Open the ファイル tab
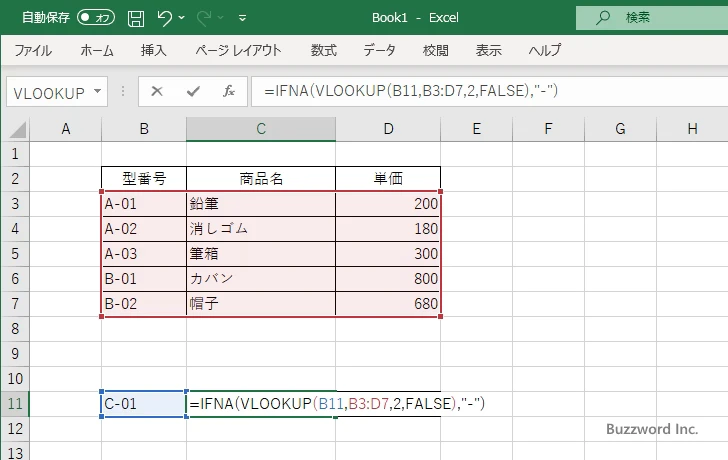Viewport: 728px width, 460px height. 32,50
